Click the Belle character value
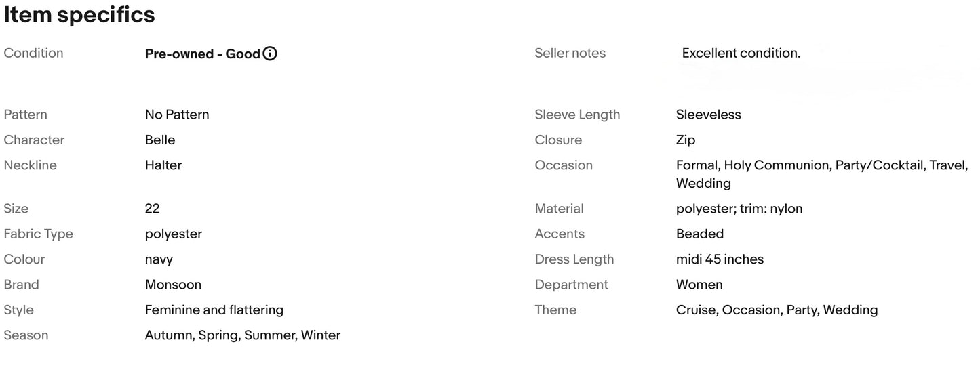The height and width of the screenshot is (374, 980). 160,140
